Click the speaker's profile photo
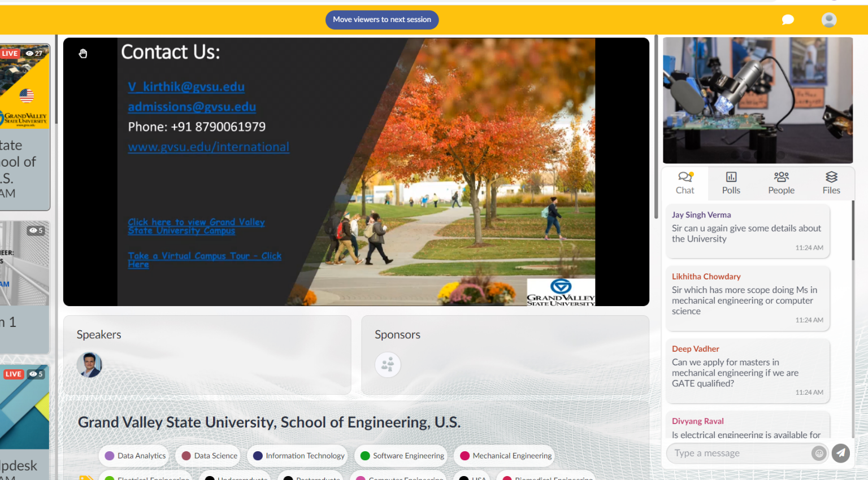Image resolution: width=868 pixels, height=480 pixels. pos(89,365)
